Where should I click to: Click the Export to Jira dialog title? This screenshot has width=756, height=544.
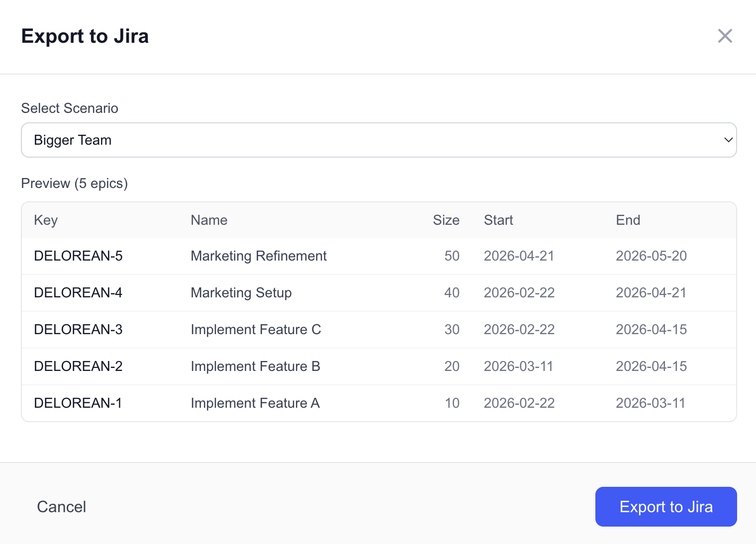click(85, 36)
